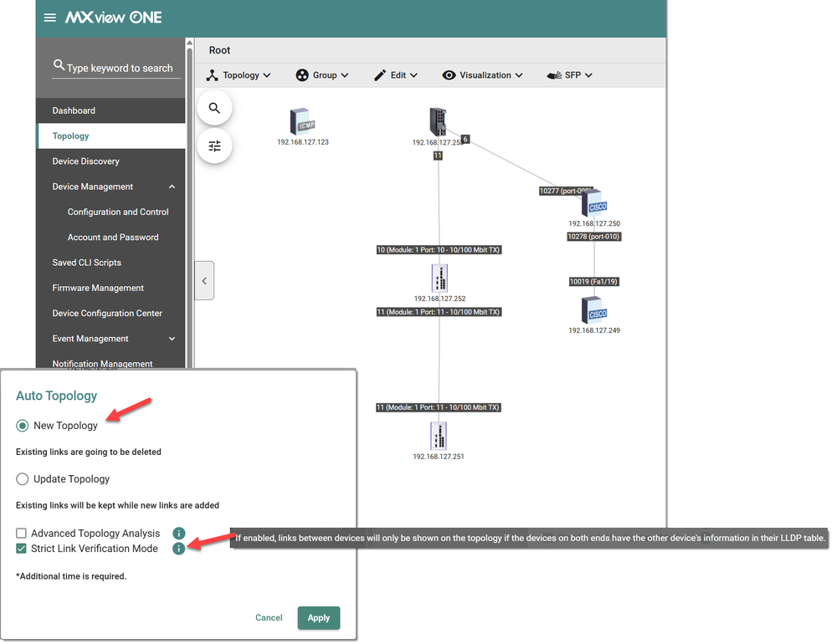Screen dimensions: 837x644
Task: Click the sidebar search magnifier icon
Action: point(59,65)
